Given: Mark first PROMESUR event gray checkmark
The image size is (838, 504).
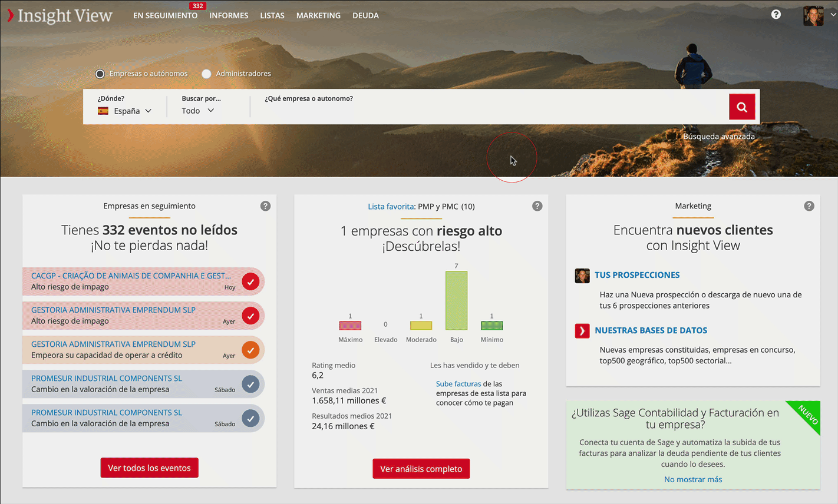Looking at the screenshot, I should [x=250, y=384].
